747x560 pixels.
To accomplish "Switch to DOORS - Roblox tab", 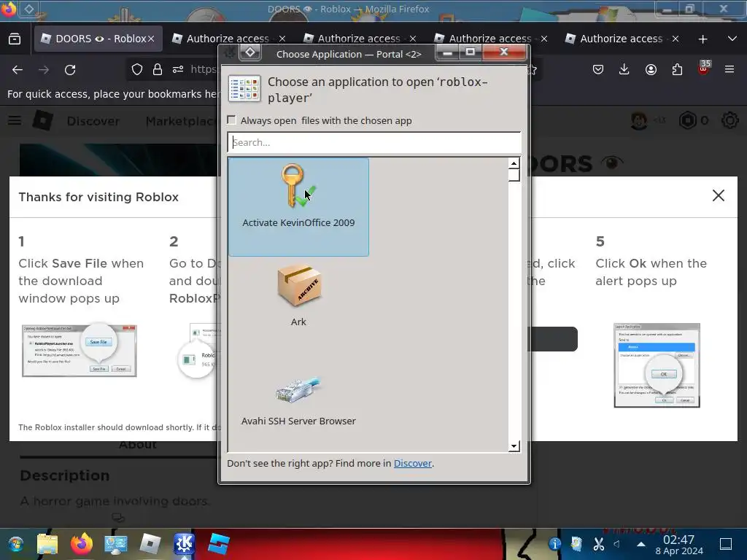I will [x=98, y=39].
